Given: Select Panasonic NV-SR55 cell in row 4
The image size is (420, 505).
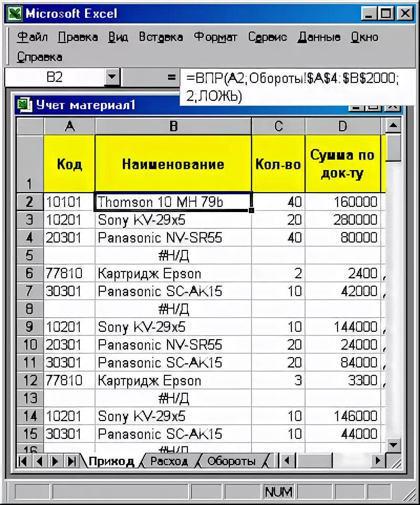Looking at the screenshot, I should click(x=173, y=238).
